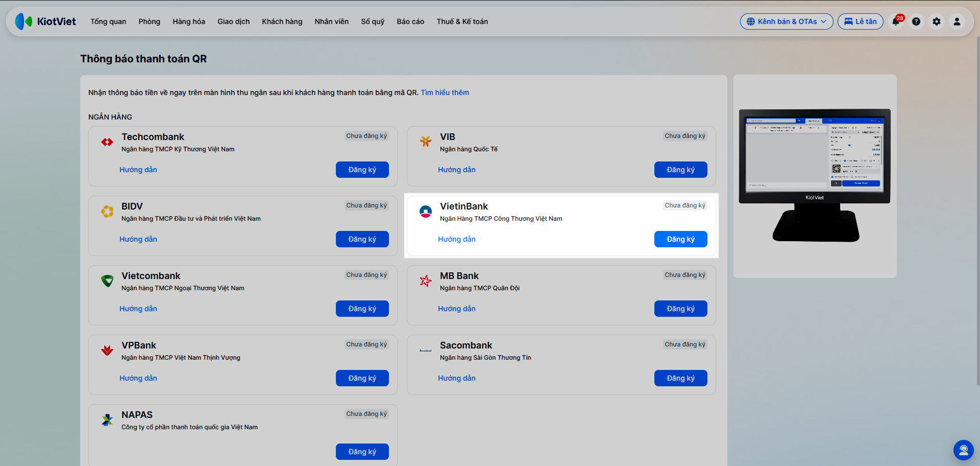Open the Thuế & Kế toán menu

pyautogui.click(x=462, y=21)
